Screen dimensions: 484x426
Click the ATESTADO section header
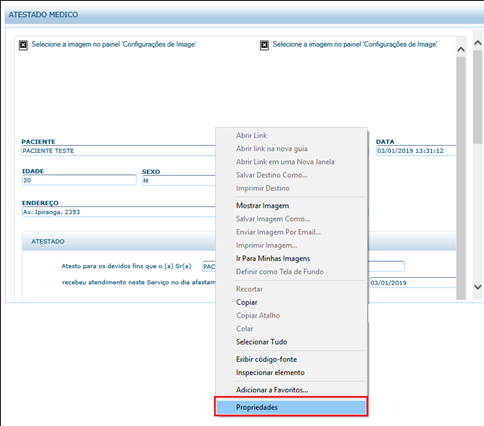pyautogui.click(x=119, y=241)
